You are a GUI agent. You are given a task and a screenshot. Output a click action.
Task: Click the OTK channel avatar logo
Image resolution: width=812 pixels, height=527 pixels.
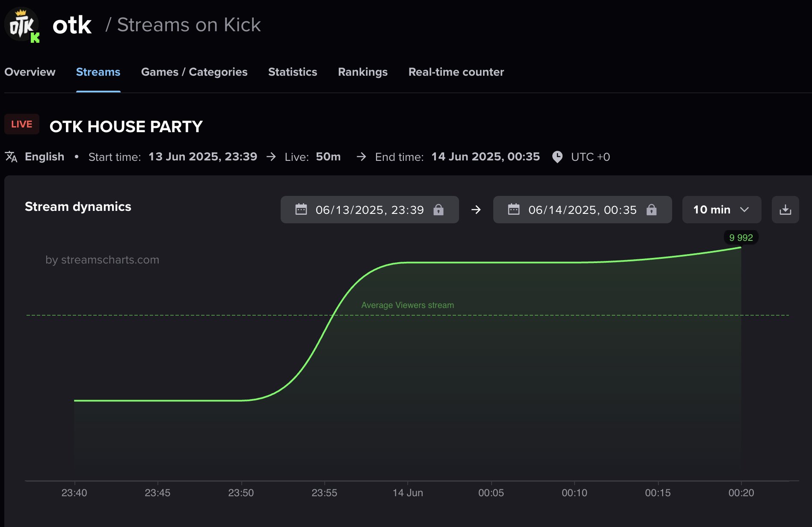pos(22,25)
